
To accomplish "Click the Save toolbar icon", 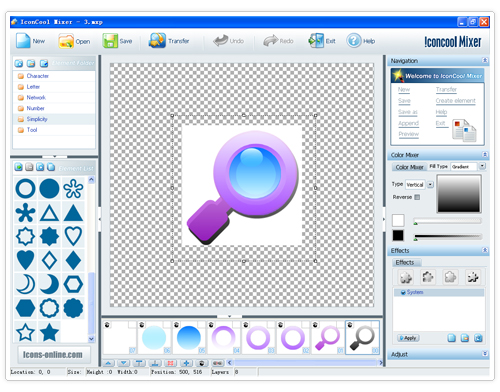I will pos(110,41).
